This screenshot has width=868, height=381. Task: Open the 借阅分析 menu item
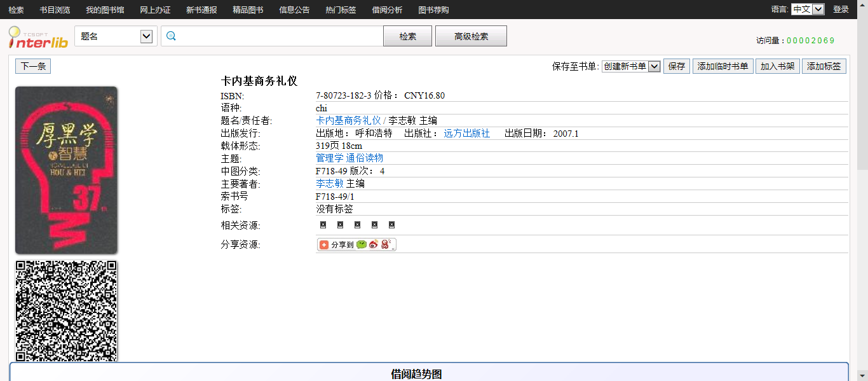point(387,10)
